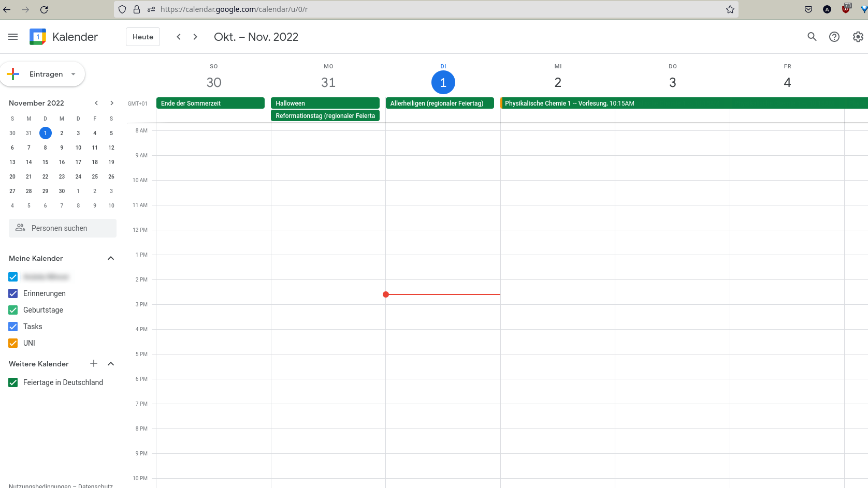Select November 12 in mini calendar
The image size is (868, 488).
pyautogui.click(x=111, y=147)
